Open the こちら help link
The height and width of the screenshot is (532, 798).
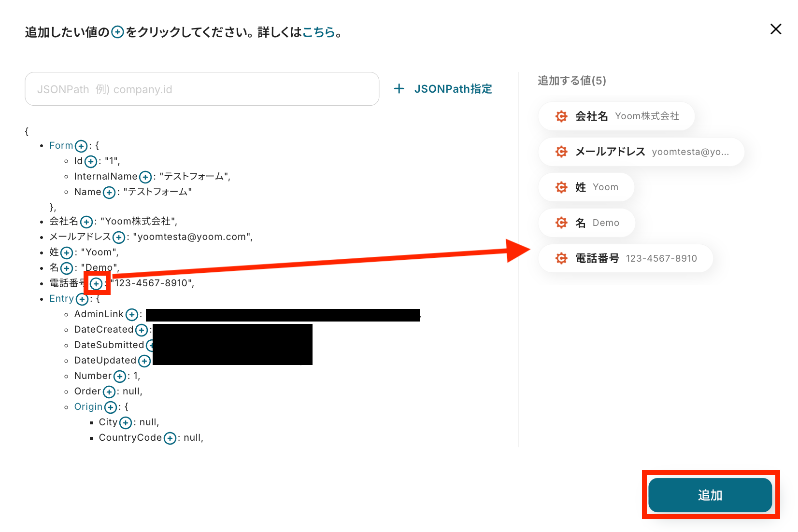(319, 32)
